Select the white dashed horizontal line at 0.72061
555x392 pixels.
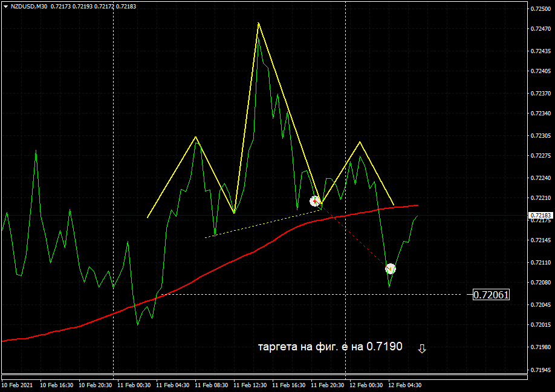coord(311,294)
